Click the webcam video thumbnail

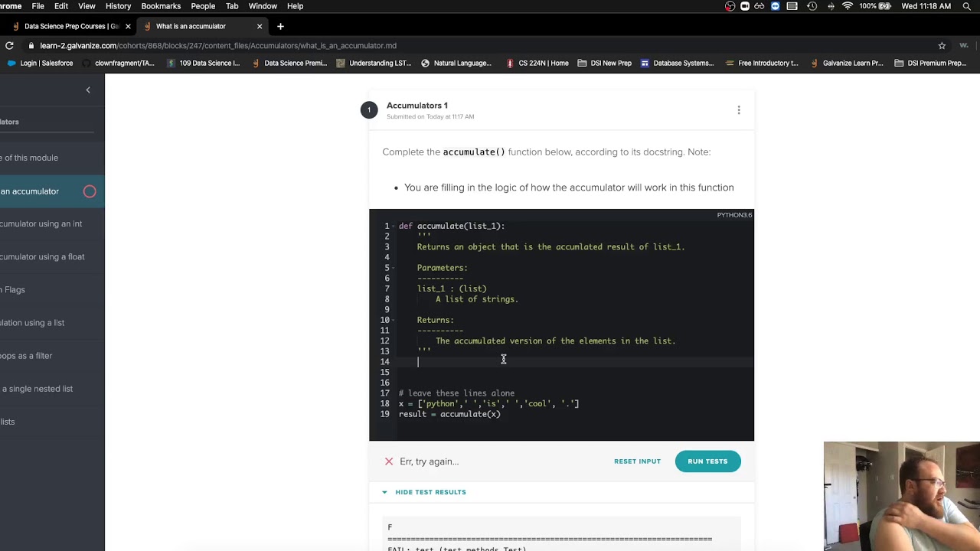(902, 496)
